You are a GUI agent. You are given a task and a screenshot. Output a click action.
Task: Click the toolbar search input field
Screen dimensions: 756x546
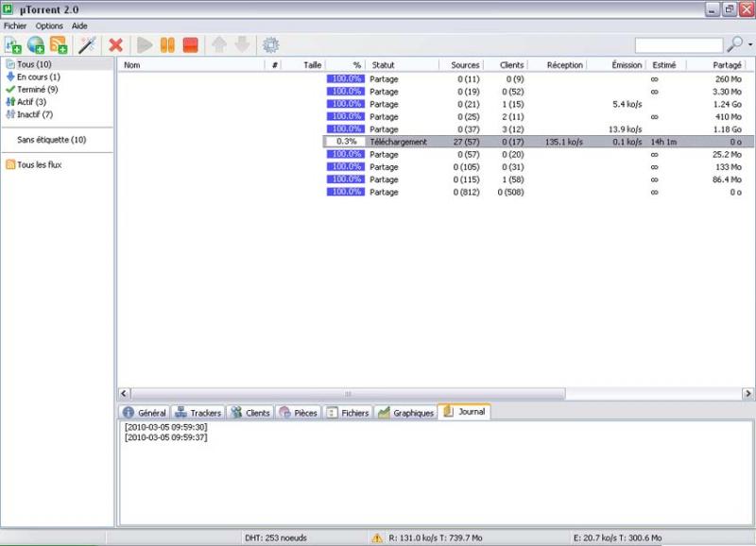pyautogui.click(x=679, y=45)
